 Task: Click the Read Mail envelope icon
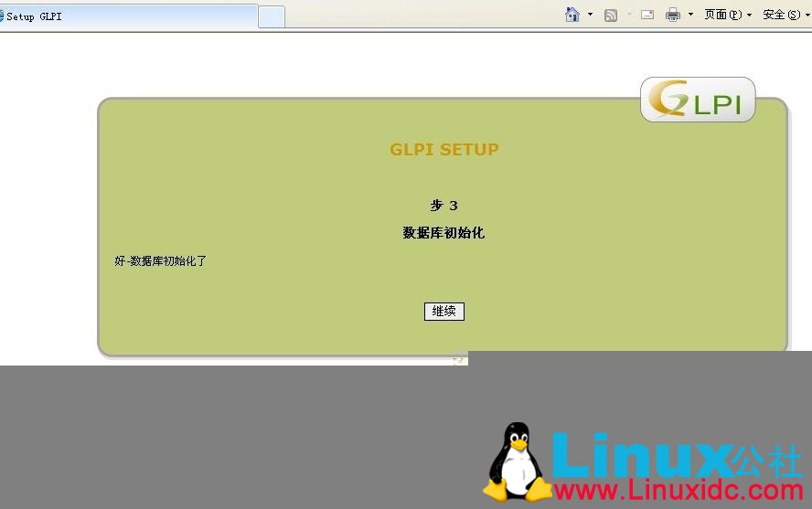pyautogui.click(x=647, y=15)
